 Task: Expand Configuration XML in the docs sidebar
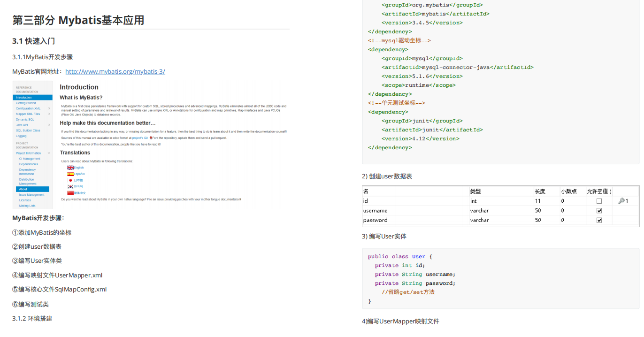(x=49, y=108)
